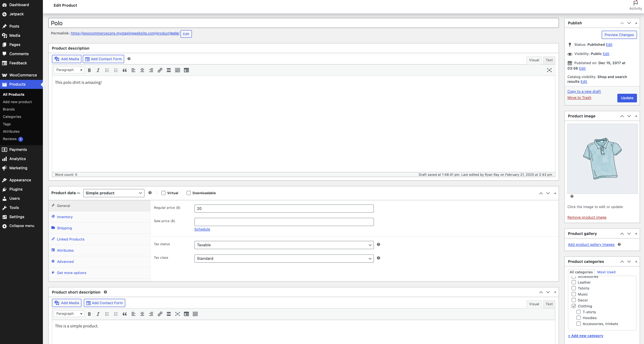Click the bulleted list icon in description toolbar
Screen dimensions: 644x344
[107, 70]
